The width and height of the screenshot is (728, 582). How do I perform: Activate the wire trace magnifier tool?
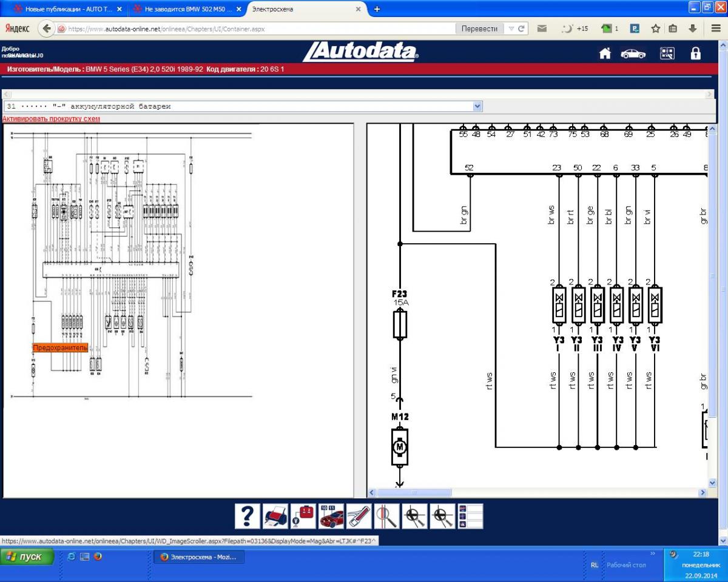[386, 516]
